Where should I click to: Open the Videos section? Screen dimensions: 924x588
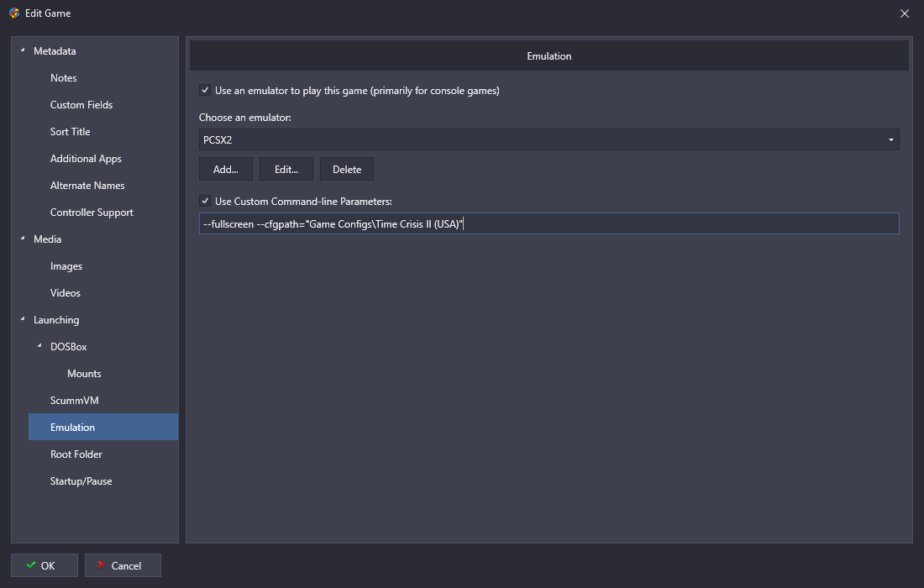click(x=65, y=293)
